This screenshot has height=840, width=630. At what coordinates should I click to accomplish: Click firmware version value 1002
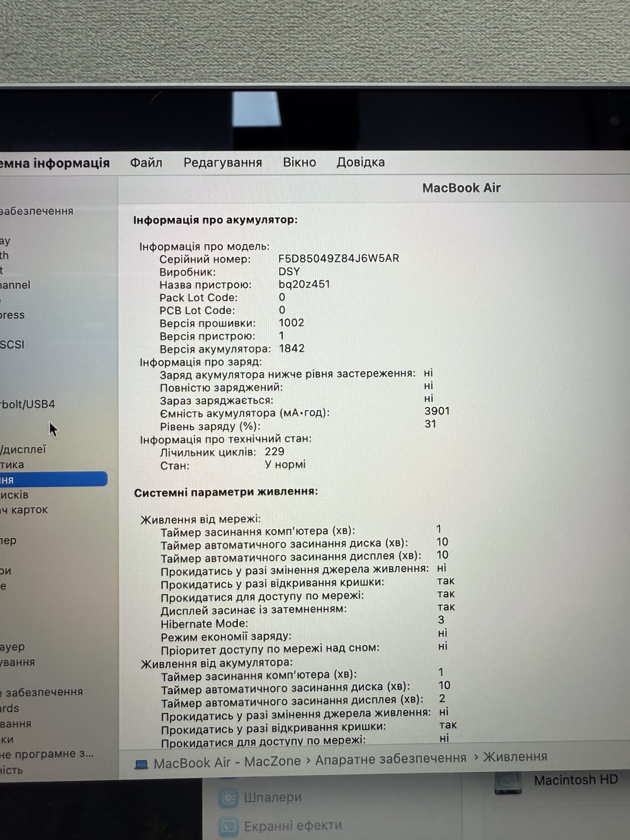pyautogui.click(x=291, y=323)
